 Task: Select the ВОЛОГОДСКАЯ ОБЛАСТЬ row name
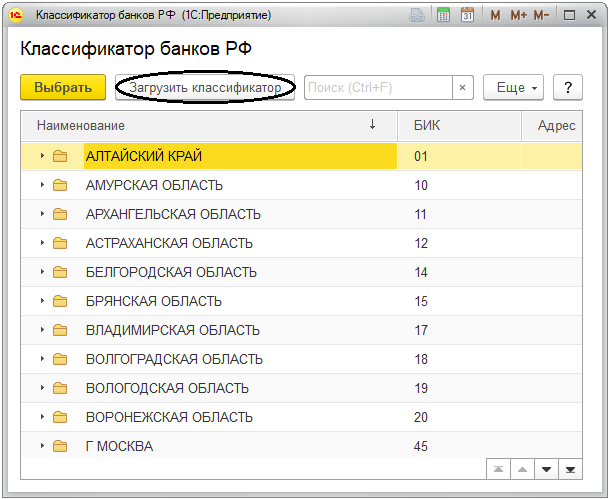pos(167,388)
